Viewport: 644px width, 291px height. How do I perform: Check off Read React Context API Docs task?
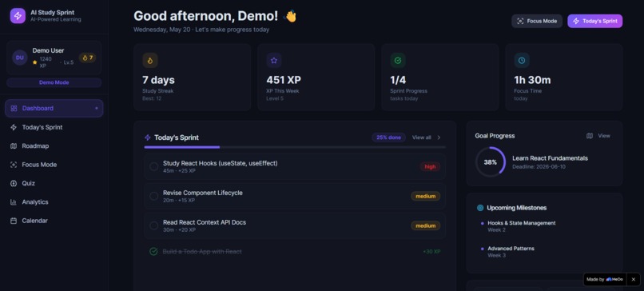tap(153, 225)
